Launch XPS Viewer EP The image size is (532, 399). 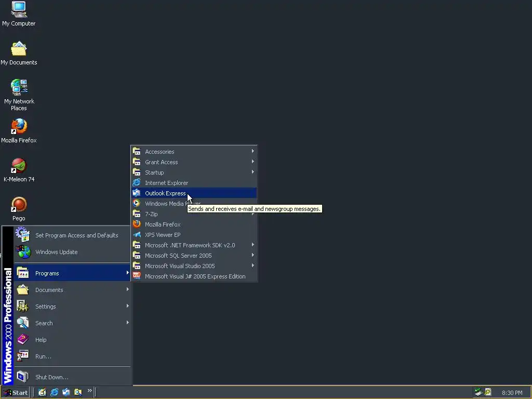pos(194,235)
